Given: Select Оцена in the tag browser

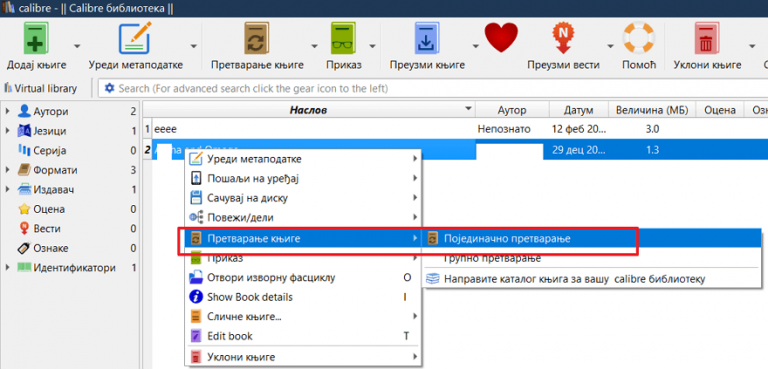Looking at the screenshot, I should [49, 209].
